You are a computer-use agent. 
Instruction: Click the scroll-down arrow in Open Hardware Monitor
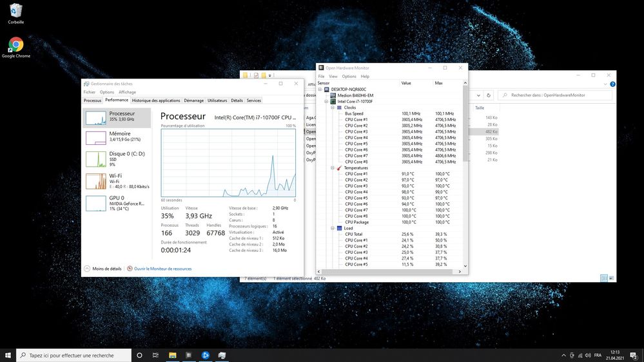(465, 266)
